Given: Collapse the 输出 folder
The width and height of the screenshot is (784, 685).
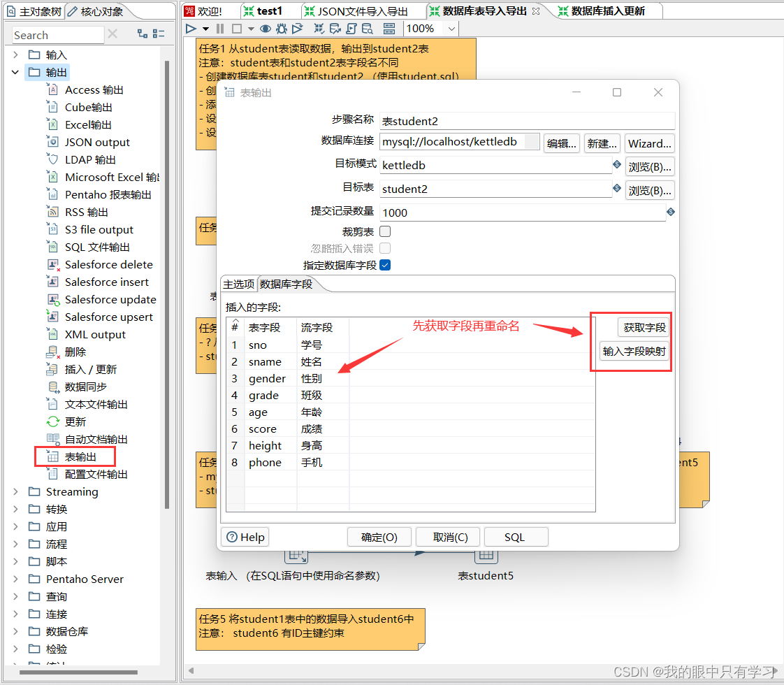Looking at the screenshot, I should [x=15, y=72].
